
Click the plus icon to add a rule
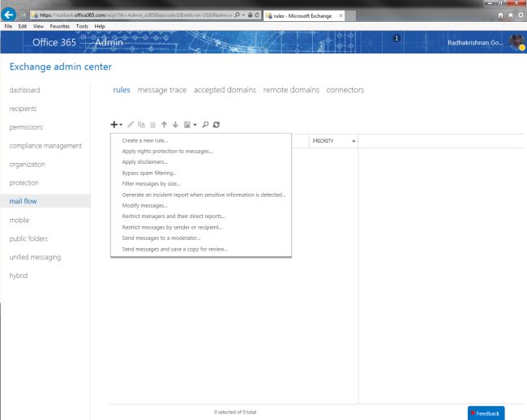tap(114, 125)
